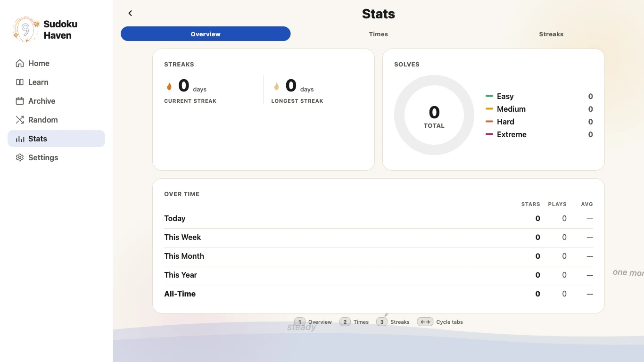This screenshot has height=362, width=644.
Task: Click the This Month row label
Action: [x=184, y=256]
